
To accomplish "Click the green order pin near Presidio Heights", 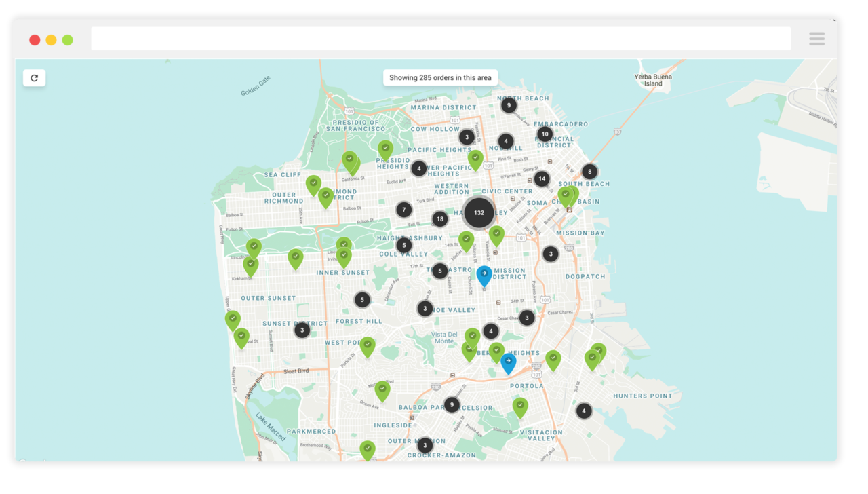I will (387, 147).
